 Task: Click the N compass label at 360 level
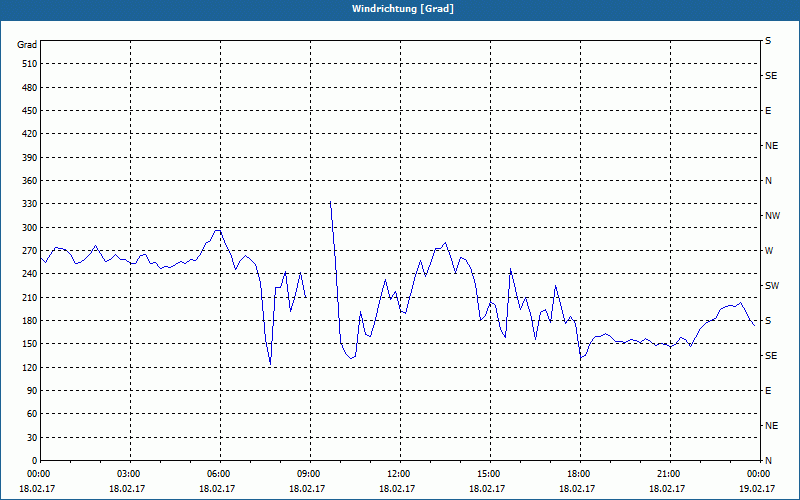click(768, 181)
